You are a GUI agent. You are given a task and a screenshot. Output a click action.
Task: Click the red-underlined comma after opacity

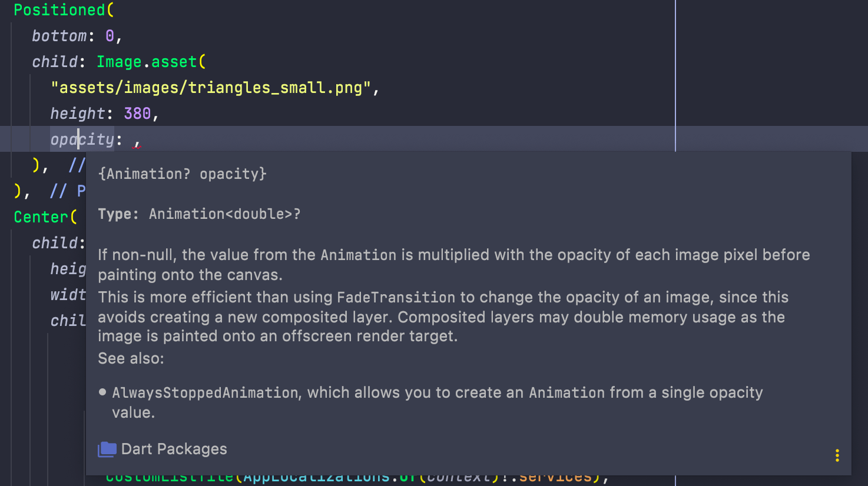click(x=137, y=142)
